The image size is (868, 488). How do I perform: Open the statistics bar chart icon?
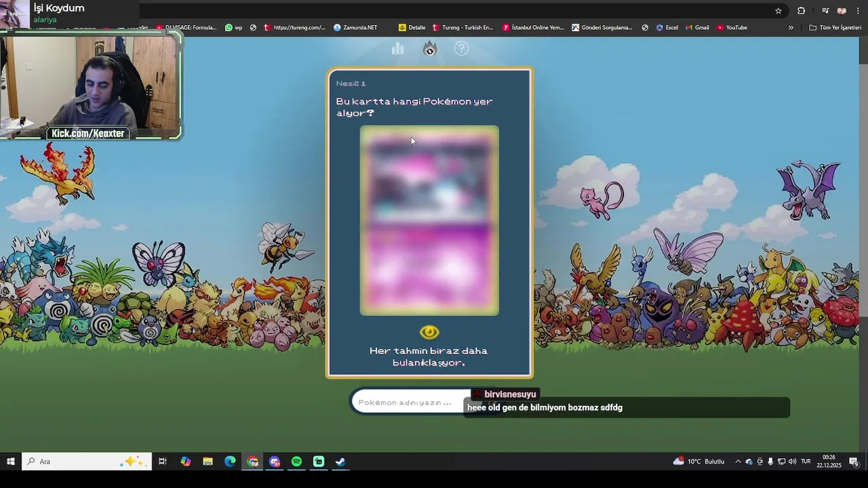(398, 49)
